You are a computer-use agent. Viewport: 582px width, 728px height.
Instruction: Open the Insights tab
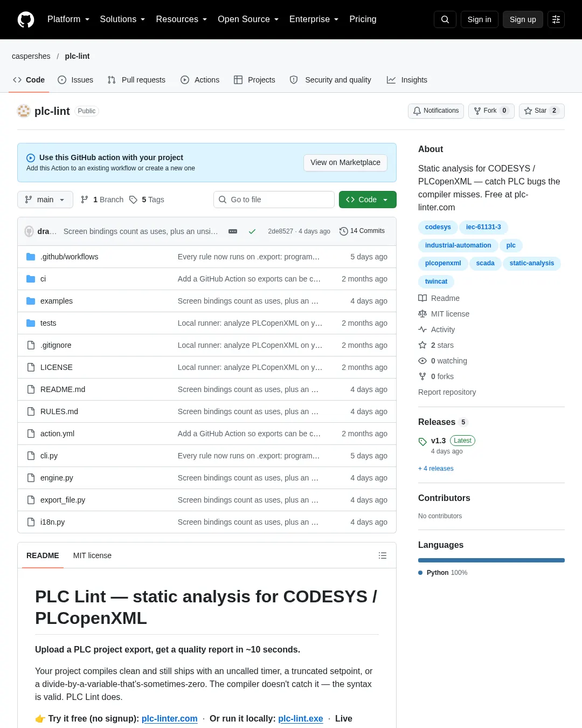point(407,80)
